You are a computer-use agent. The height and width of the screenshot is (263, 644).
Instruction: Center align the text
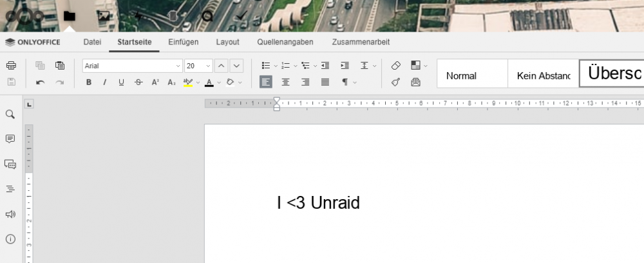coord(285,83)
